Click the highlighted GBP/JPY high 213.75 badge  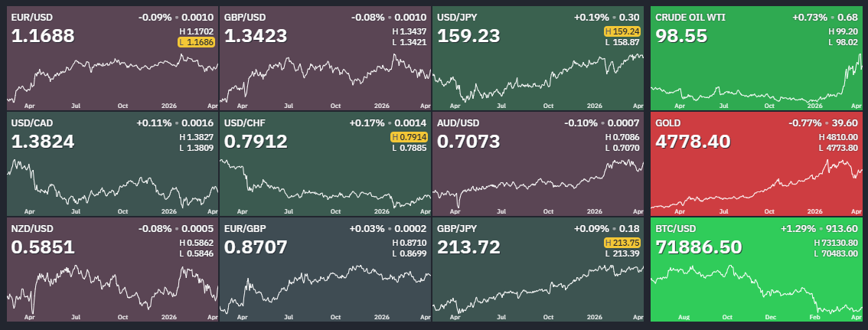pos(622,243)
